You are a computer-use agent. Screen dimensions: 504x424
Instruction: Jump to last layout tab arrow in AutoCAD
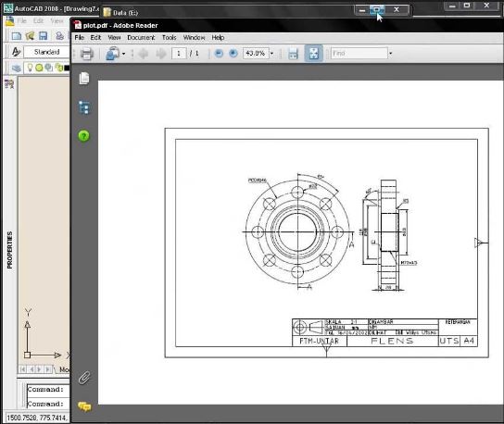(48, 369)
